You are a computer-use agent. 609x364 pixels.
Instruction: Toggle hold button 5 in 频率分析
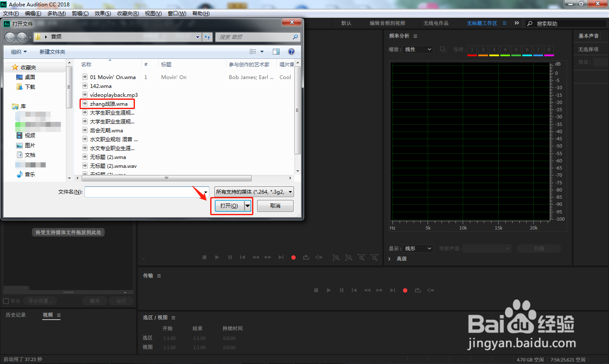pyautogui.click(x=516, y=49)
